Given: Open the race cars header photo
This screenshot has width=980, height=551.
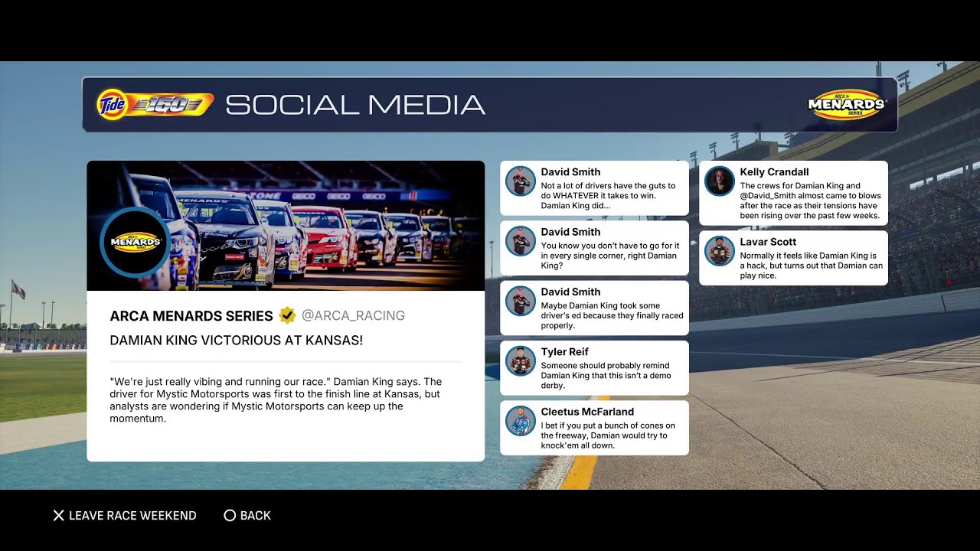Looking at the screenshot, I should tap(286, 226).
